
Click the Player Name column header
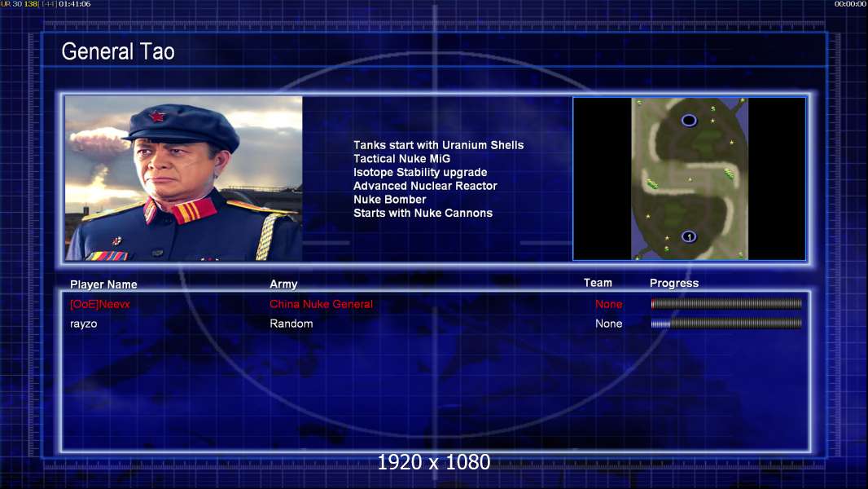pyautogui.click(x=103, y=284)
